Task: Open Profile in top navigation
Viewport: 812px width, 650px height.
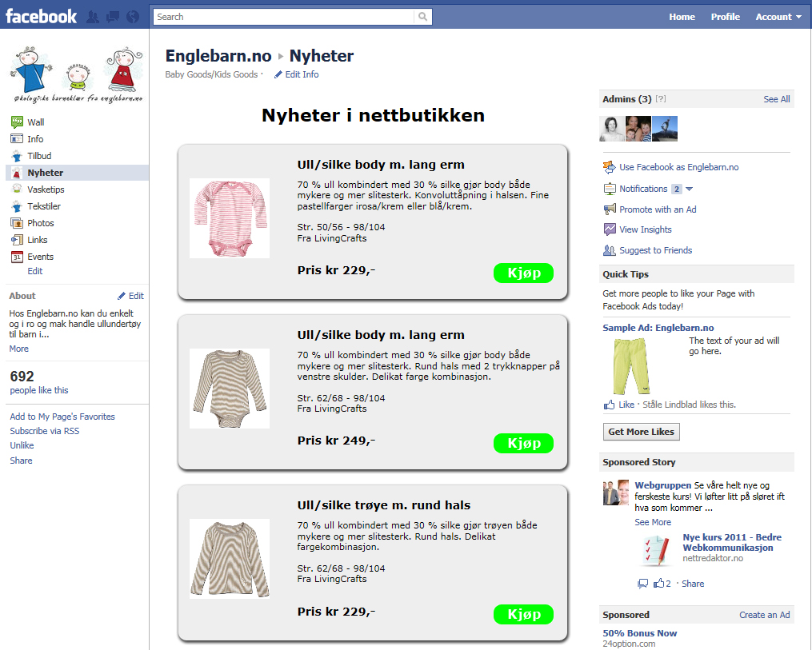Action: [725, 17]
